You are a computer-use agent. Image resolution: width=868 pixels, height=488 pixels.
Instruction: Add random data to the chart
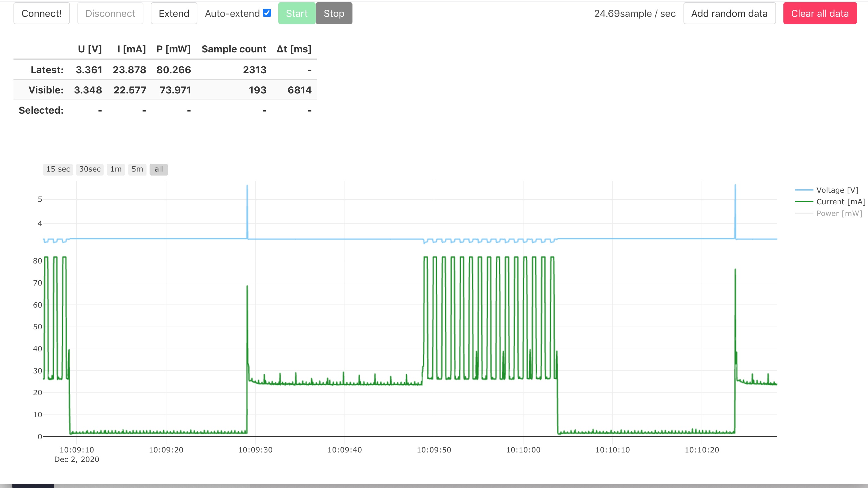pos(729,13)
